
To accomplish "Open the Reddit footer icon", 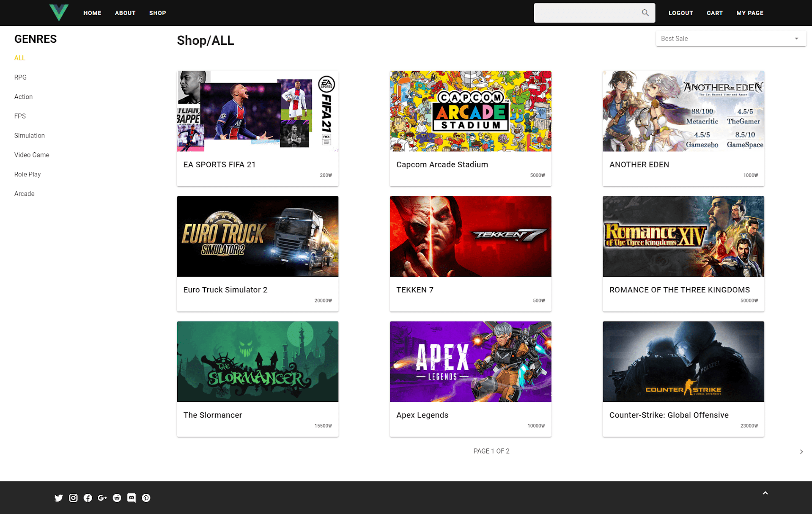I will [117, 498].
